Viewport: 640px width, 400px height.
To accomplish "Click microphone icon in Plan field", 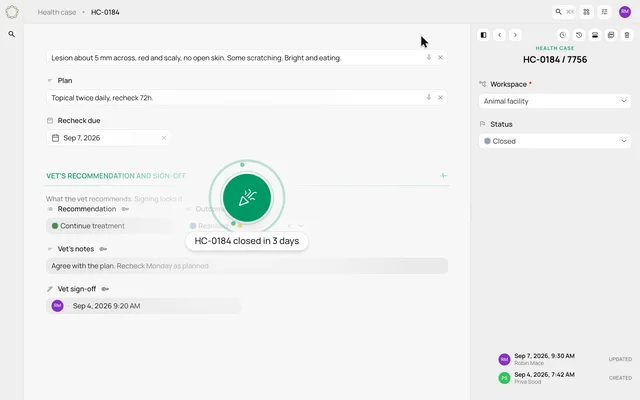I will pyautogui.click(x=429, y=98).
